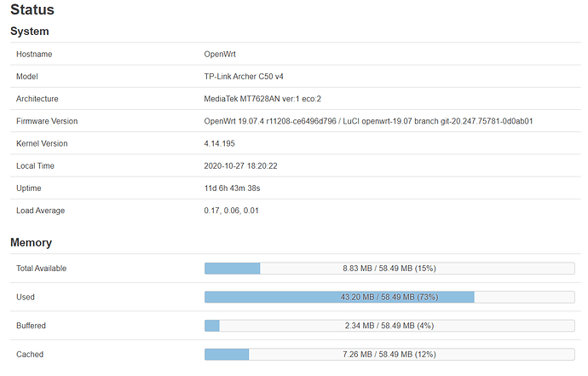
Task: Click the Used memory progress bar
Action: [x=389, y=297]
